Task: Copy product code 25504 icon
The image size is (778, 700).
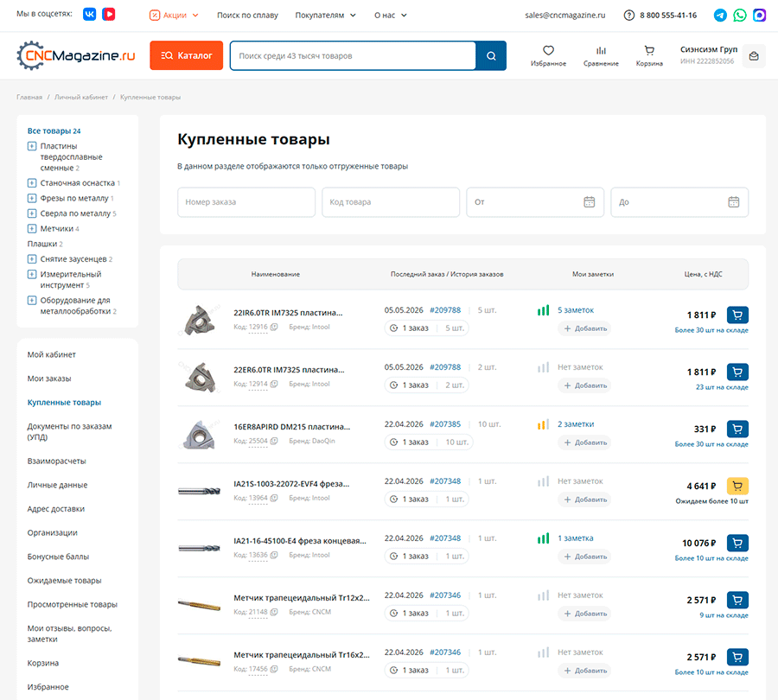Action: coord(274,441)
